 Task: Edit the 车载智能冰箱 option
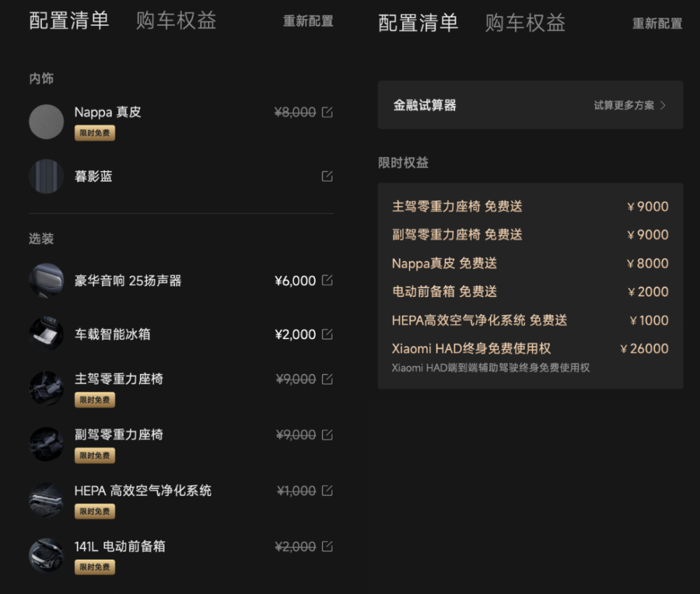[326, 334]
